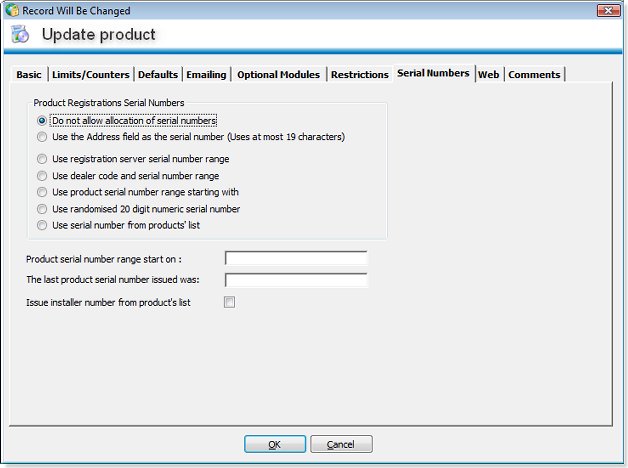Select 'Use randomised 20 digit numeric serial number'

click(42, 208)
